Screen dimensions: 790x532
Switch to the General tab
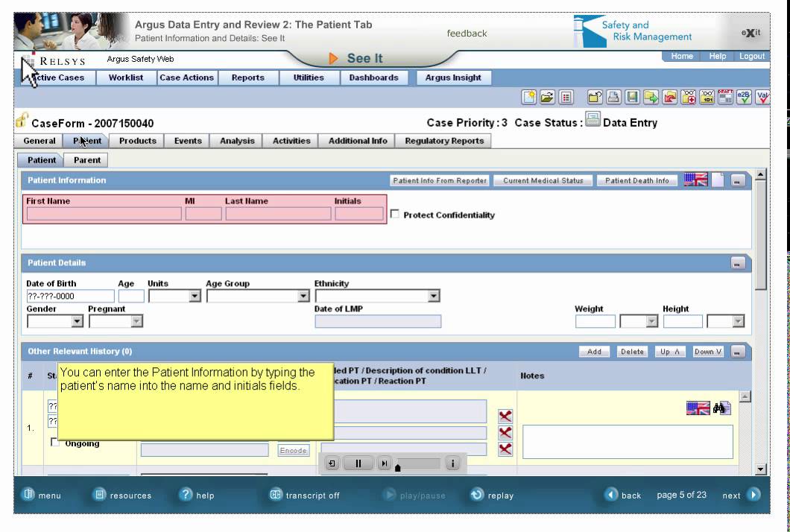[39, 141]
